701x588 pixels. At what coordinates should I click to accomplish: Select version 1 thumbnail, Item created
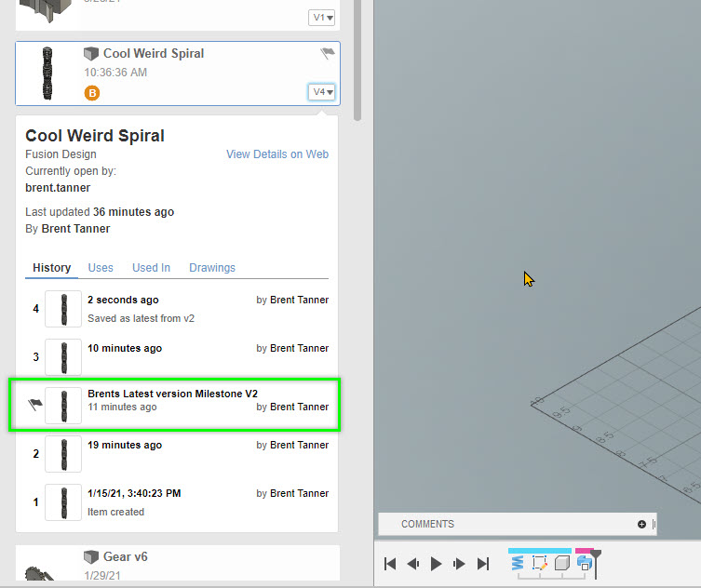click(63, 502)
